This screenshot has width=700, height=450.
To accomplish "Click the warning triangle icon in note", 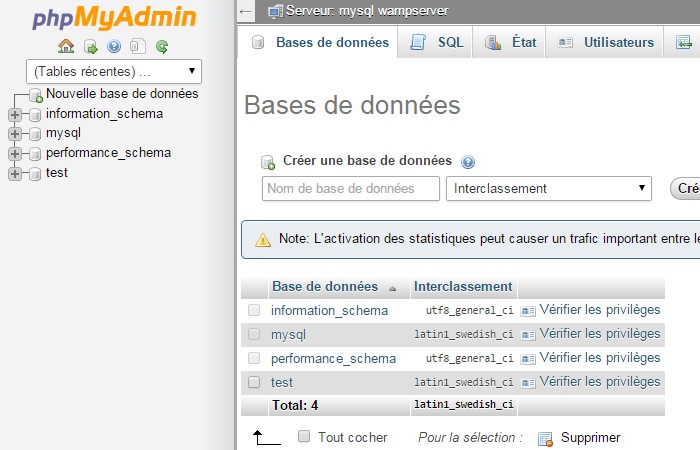I will point(263,240).
